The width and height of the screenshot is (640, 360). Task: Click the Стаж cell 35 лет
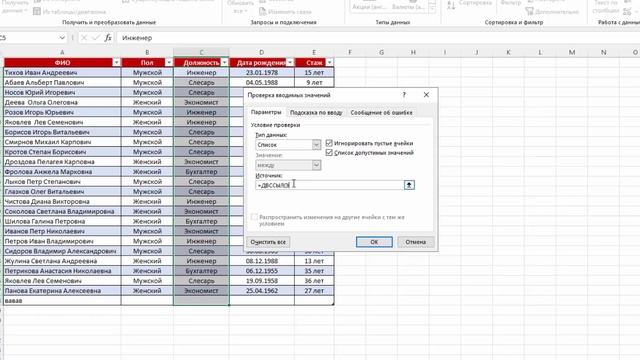pyautogui.click(x=314, y=271)
